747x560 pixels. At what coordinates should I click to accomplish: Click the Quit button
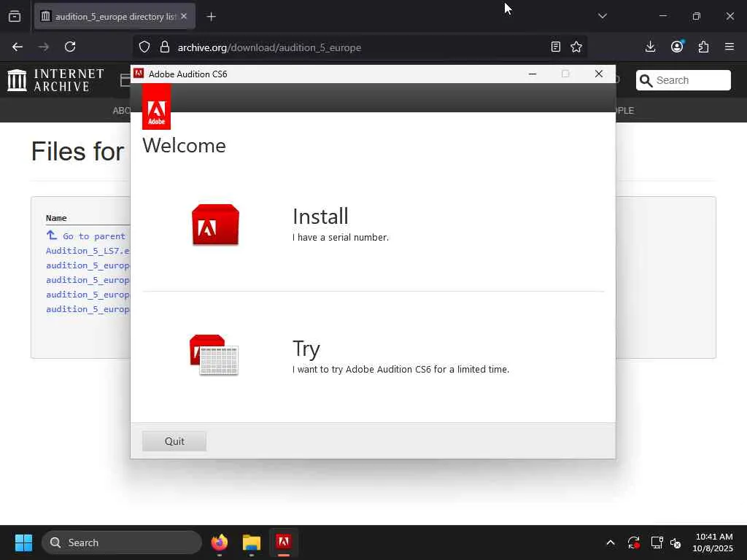coord(174,441)
